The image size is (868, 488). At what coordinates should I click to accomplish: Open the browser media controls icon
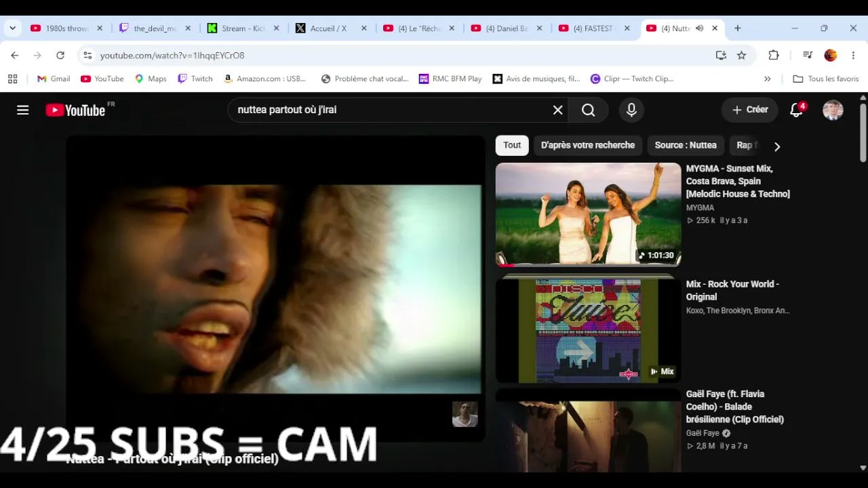point(808,56)
